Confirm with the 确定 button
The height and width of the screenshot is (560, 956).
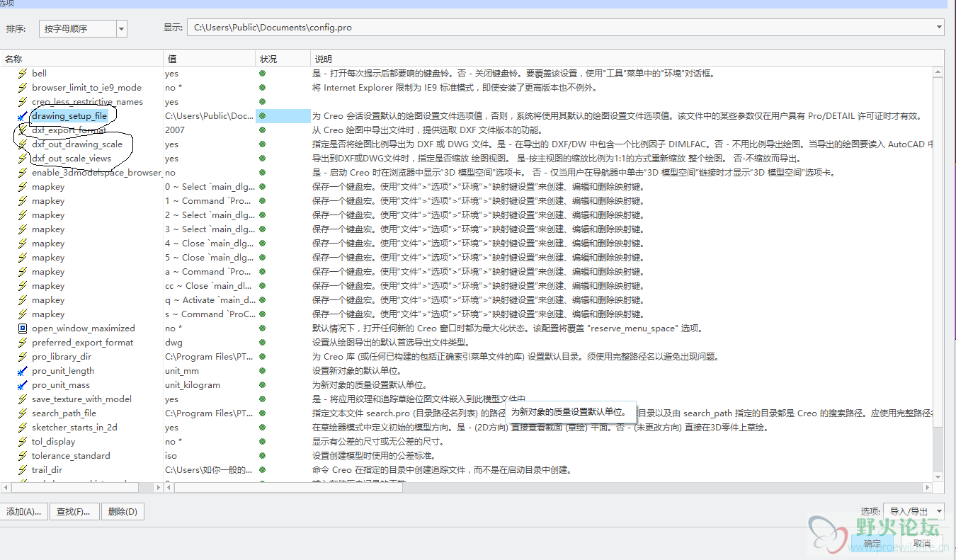point(872,544)
